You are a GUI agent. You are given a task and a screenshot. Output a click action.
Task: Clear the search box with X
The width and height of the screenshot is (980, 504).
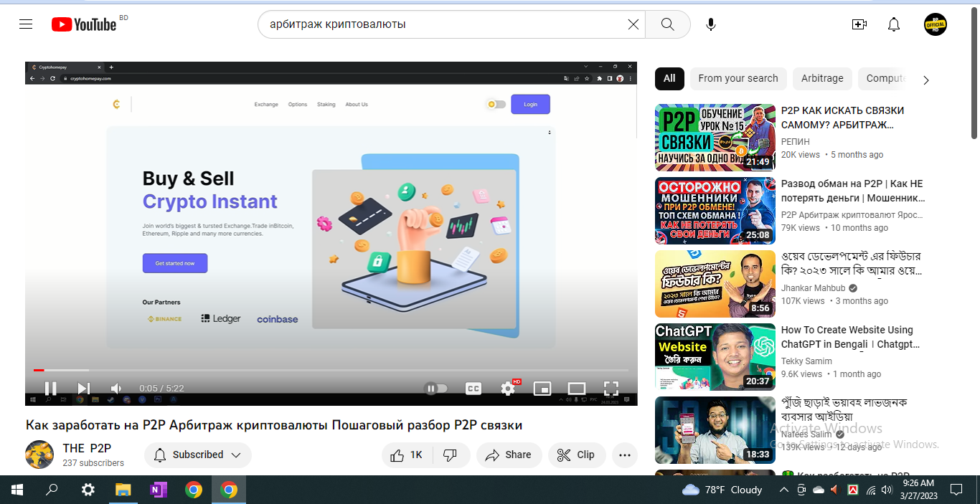[x=633, y=24]
